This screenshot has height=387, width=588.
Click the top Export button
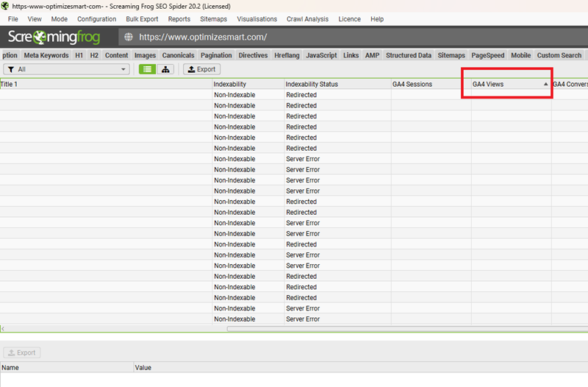(x=201, y=69)
